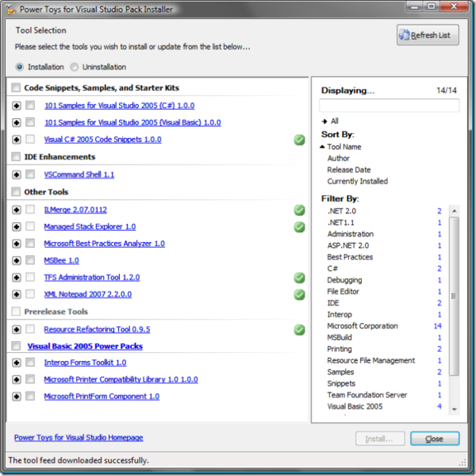Select the Uninstallation radio button

point(75,67)
